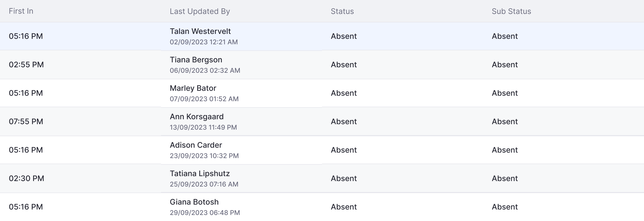The image size is (644, 221).
Task: Click the 02/09/2023 12:21 AM timestamp
Action: 204,42
